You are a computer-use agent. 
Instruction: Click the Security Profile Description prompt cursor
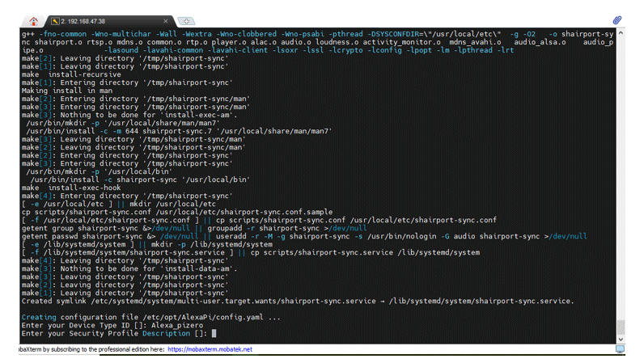214,333
